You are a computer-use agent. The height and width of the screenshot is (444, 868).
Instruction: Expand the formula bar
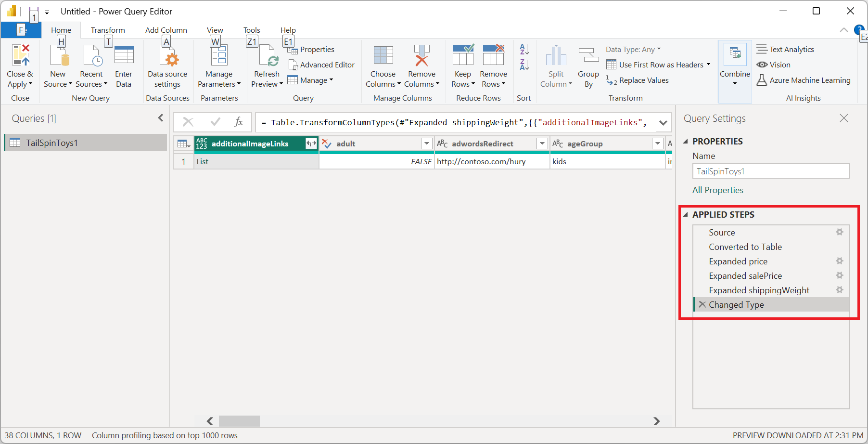point(663,123)
